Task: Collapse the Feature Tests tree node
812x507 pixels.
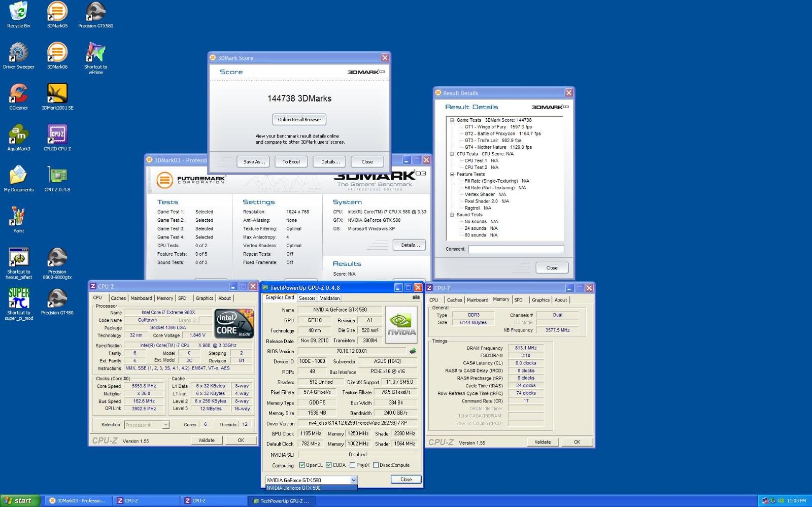Action: pos(452,174)
